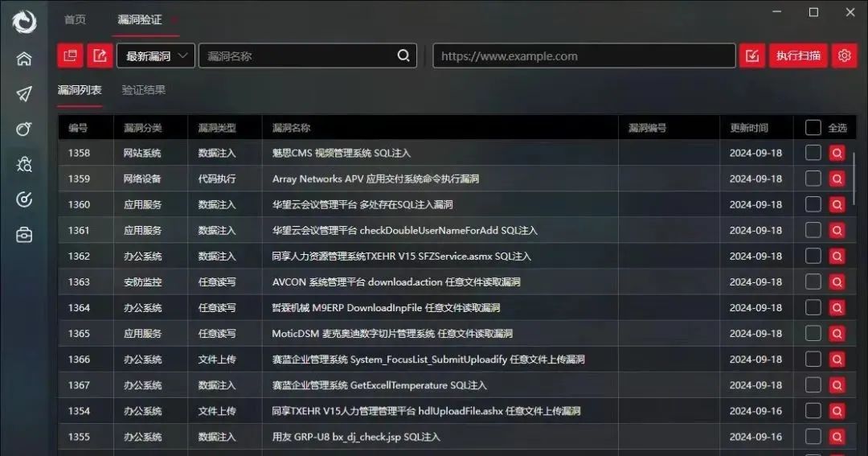
Task: Check the box for row 1359
Action: [813, 179]
